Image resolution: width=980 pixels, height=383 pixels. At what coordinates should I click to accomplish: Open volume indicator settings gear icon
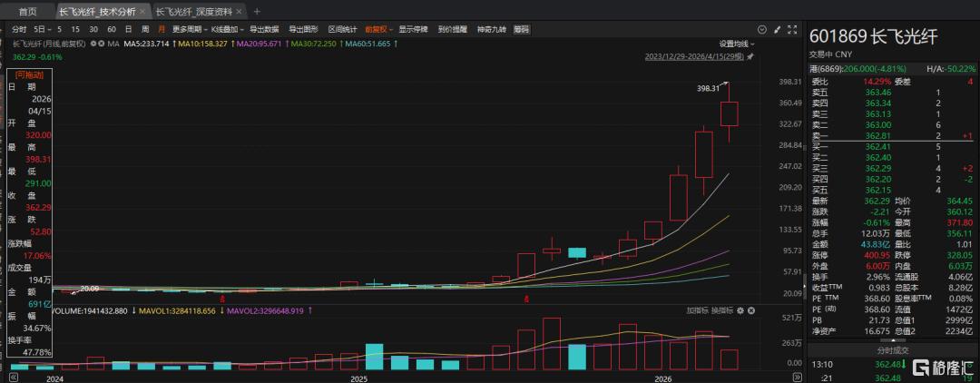[x=740, y=309]
